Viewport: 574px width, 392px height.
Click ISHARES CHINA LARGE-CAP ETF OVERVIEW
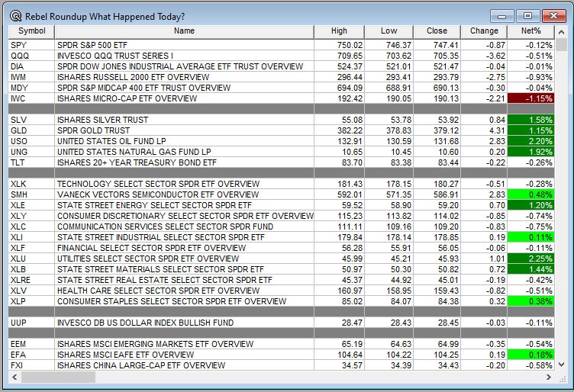(184, 365)
